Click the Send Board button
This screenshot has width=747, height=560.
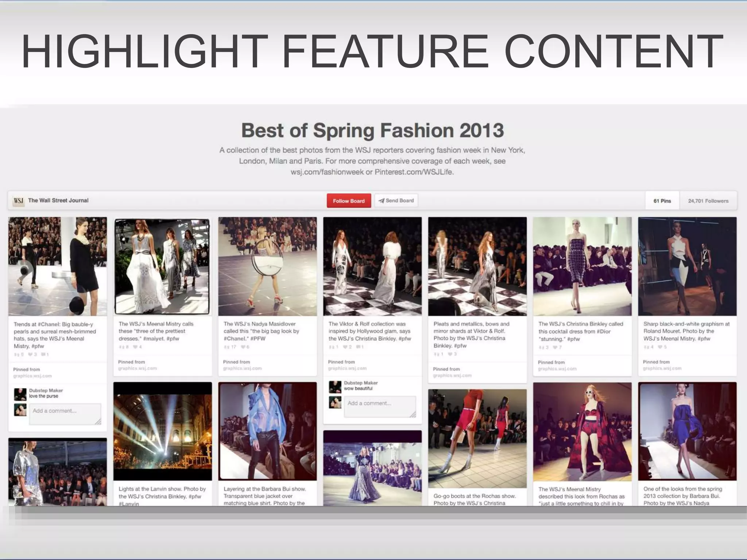point(396,201)
